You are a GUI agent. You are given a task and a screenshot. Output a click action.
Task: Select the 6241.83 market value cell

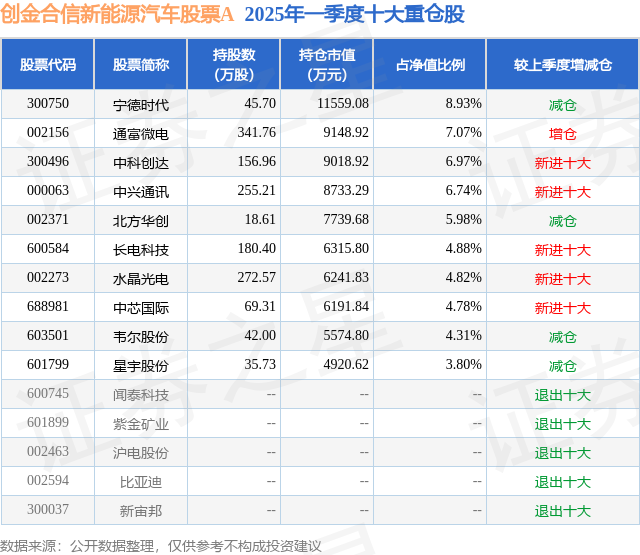pos(346,278)
